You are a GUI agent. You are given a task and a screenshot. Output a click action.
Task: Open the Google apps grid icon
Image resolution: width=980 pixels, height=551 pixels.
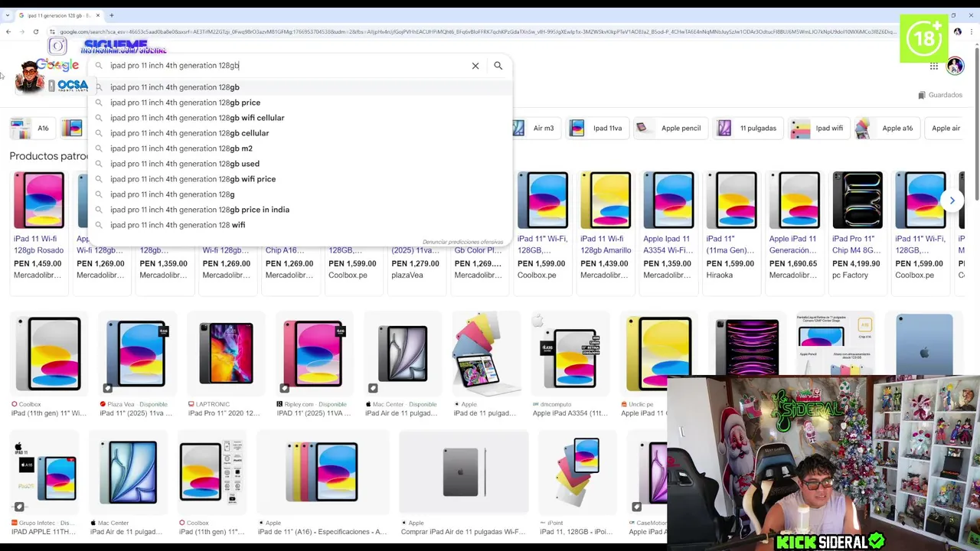(934, 67)
